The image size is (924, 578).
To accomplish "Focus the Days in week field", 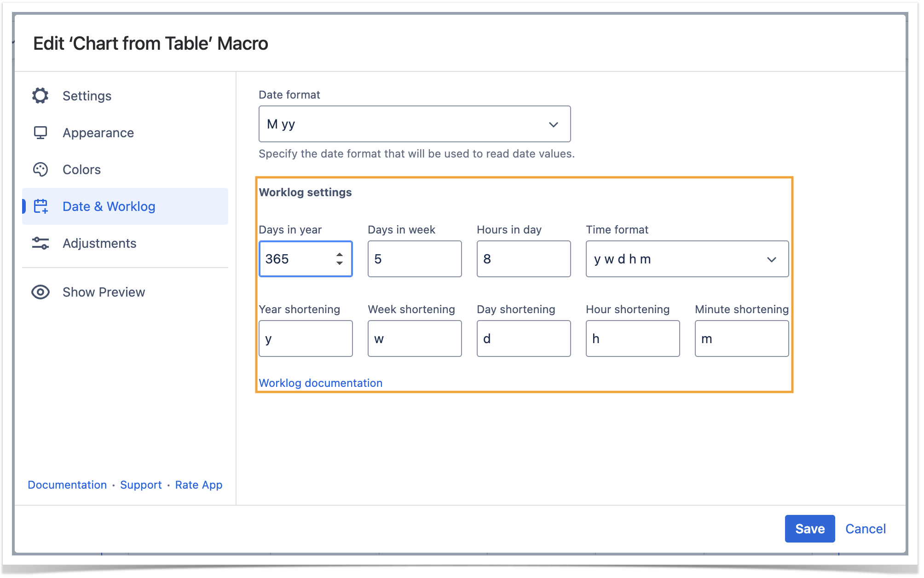I will pyautogui.click(x=414, y=259).
